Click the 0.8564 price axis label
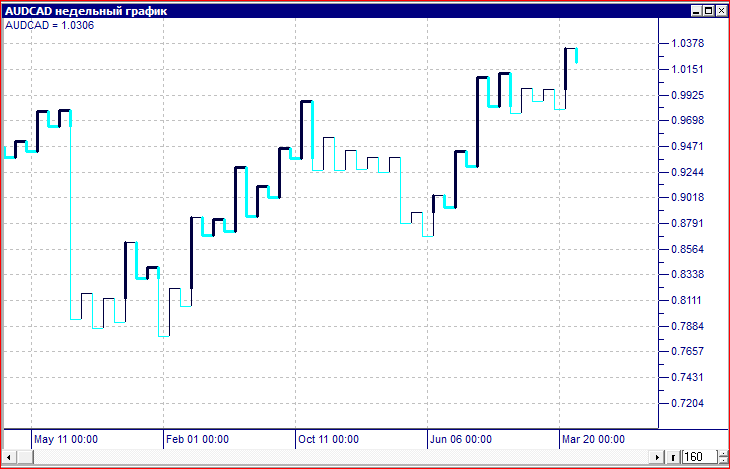 [687, 249]
